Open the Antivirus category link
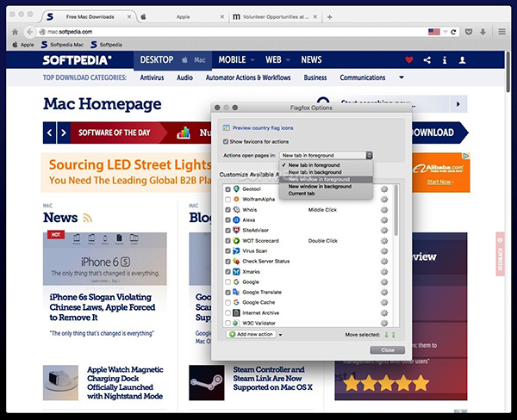This screenshot has height=420, width=517. [152, 77]
